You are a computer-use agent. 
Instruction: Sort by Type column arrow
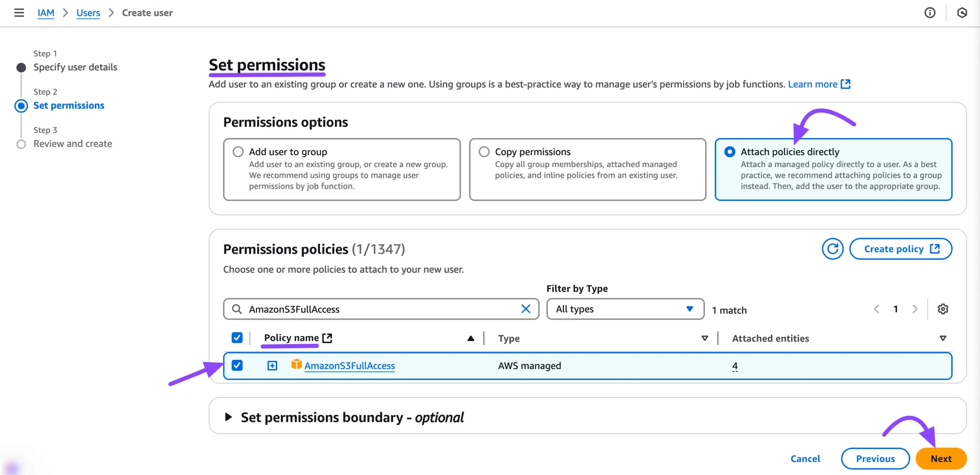[x=704, y=338]
